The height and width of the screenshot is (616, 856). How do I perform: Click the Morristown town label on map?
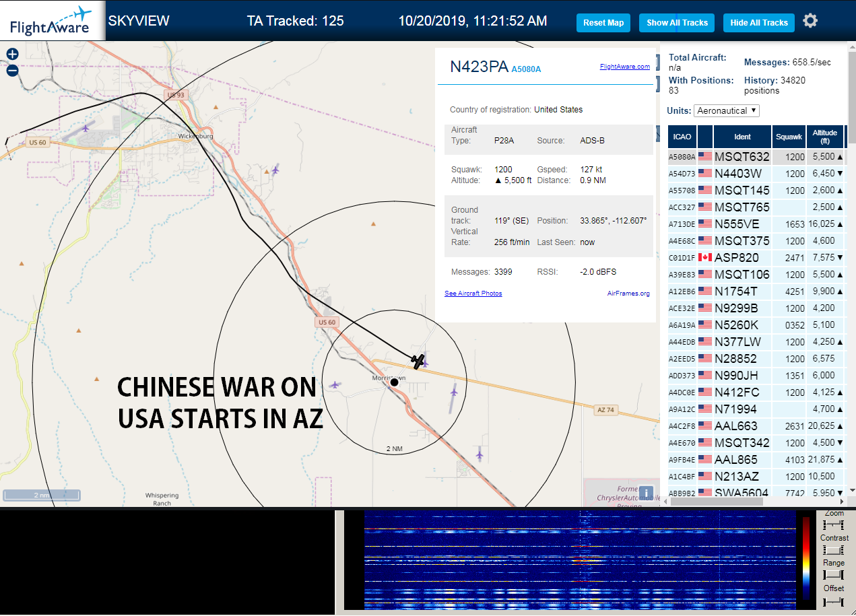[x=389, y=378]
